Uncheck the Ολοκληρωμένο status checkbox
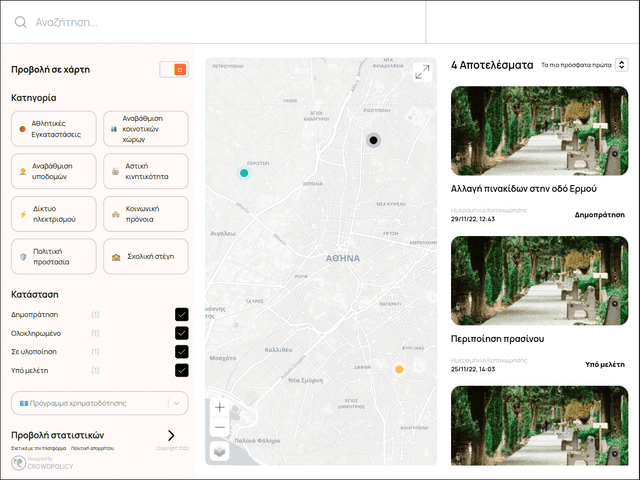640x480 pixels. [x=181, y=333]
